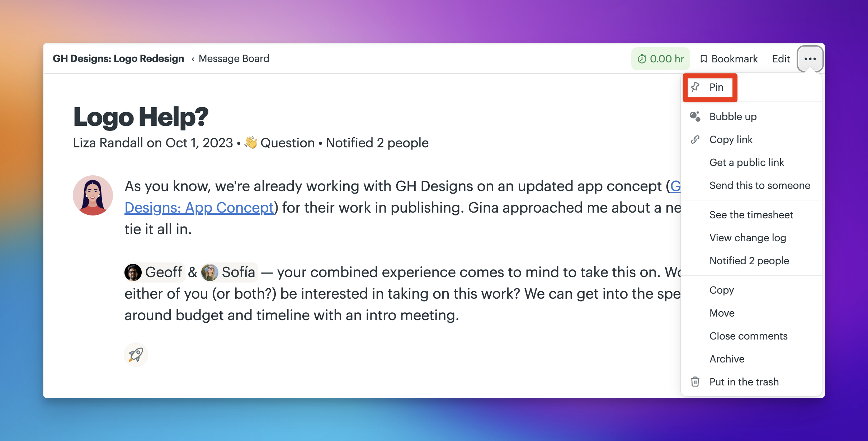Screen dimensions: 868x441
Task: Select Archive from the menu
Action: pyautogui.click(x=727, y=359)
